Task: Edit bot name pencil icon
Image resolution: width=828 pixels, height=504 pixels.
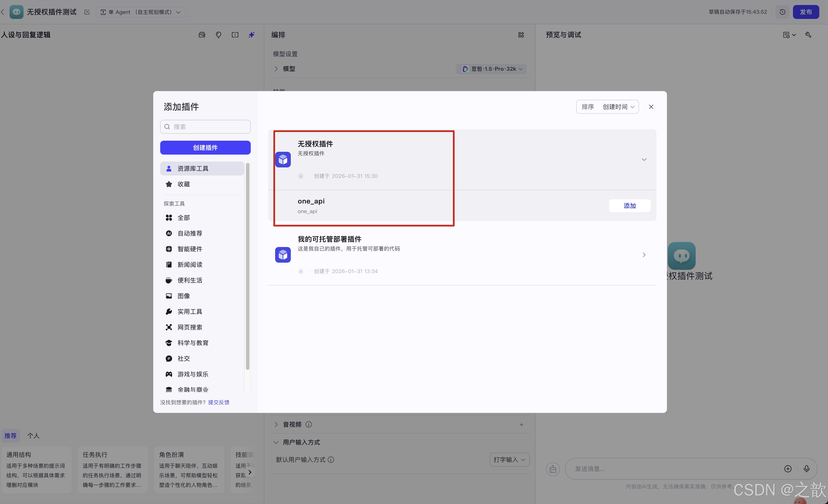Action: 87,12
